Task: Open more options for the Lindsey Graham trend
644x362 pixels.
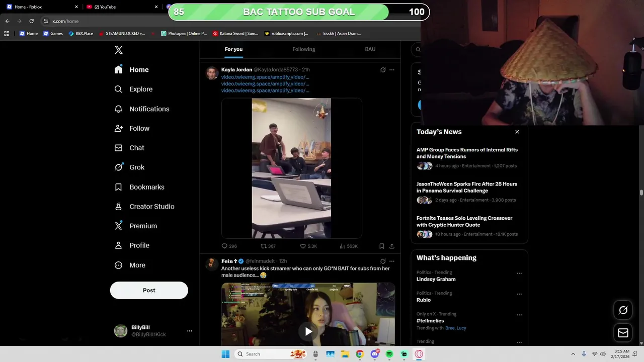Action: coord(519,274)
